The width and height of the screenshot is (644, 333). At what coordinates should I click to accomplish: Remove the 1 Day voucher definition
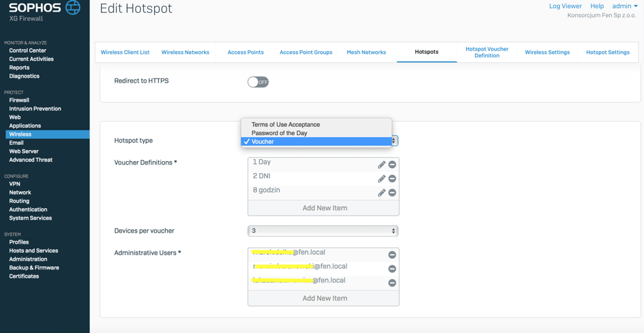[x=392, y=164]
